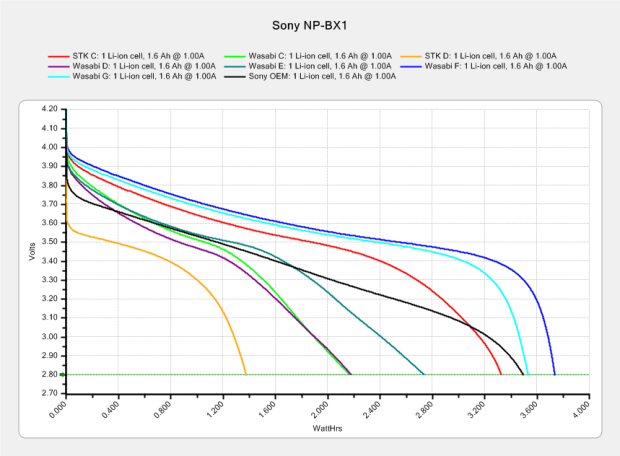Screen dimensions: 620x456
Task: Click the 2.70 value on voltage axis
Action: pyautogui.click(x=49, y=393)
